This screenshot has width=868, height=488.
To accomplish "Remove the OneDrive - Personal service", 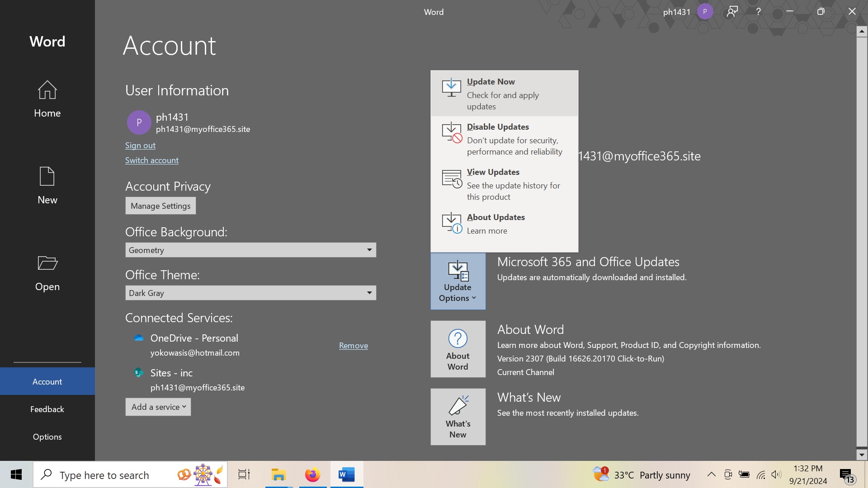I will click(353, 345).
